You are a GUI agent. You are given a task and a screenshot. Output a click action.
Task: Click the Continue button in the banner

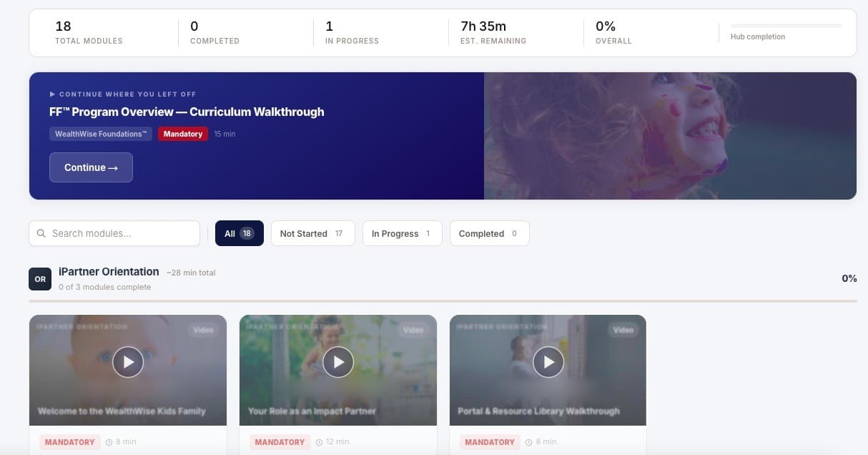click(91, 167)
